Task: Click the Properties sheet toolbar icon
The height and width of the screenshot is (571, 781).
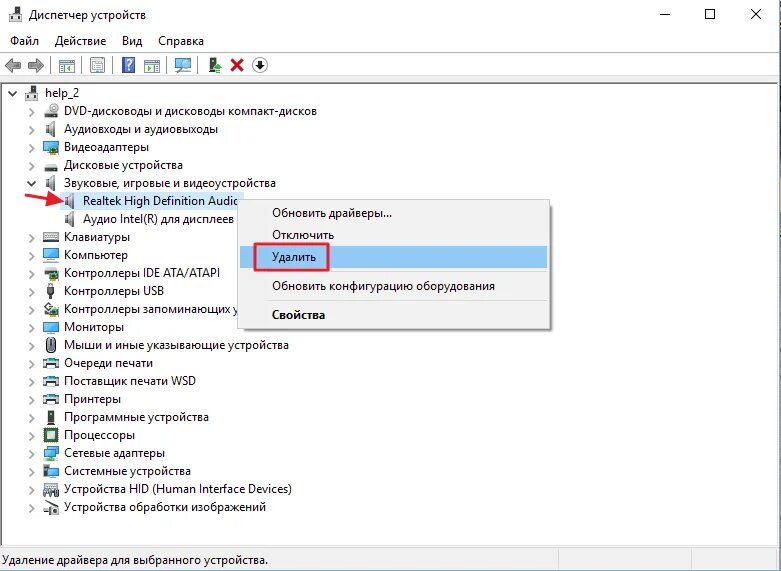Action: [x=98, y=65]
